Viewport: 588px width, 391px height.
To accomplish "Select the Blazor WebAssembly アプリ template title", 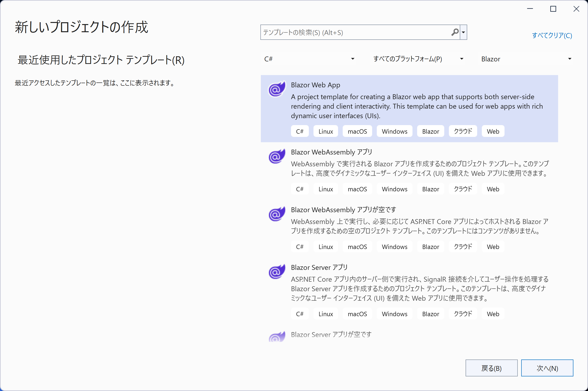I will pos(331,152).
